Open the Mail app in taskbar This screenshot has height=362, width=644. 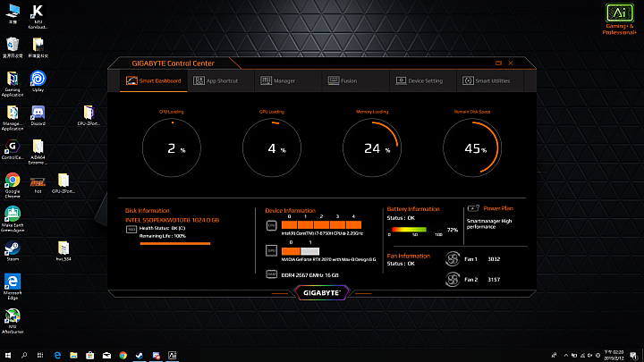106,356
